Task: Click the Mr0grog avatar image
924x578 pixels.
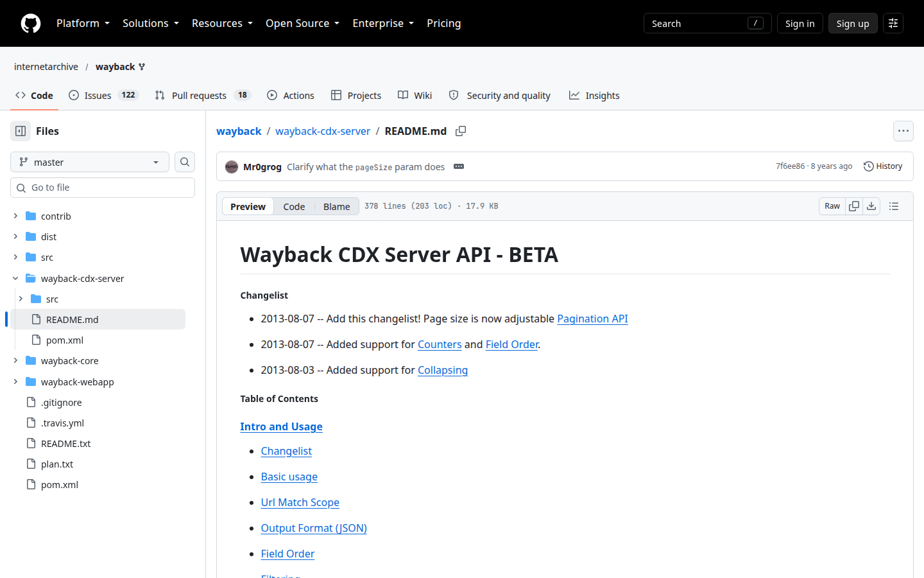Action: [x=232, y=167]
